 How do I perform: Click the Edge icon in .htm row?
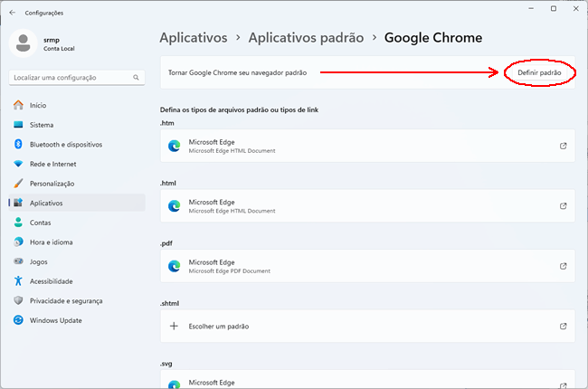(174, 146)
